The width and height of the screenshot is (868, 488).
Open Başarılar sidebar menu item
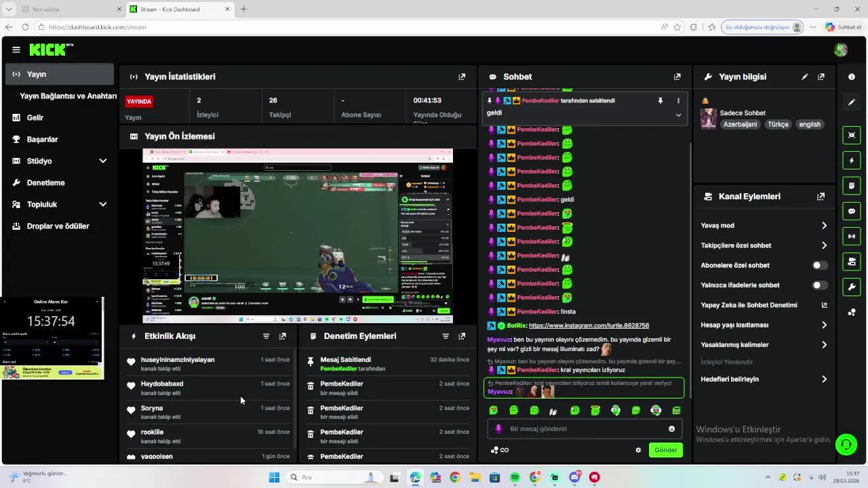point(60,140)
